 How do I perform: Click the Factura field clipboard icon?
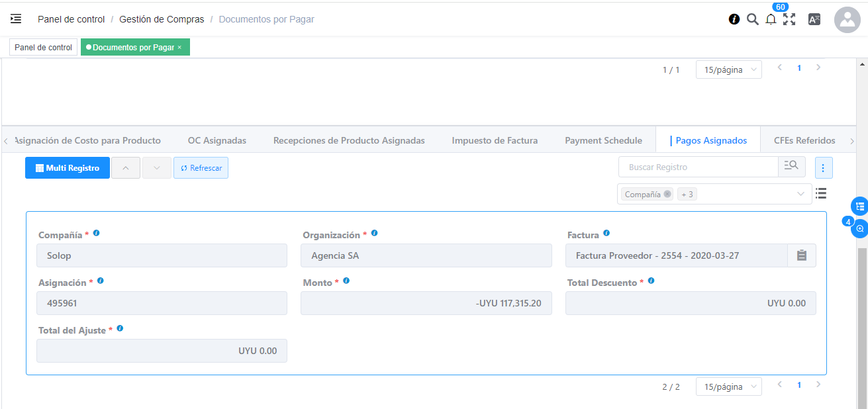pos(801,255)
